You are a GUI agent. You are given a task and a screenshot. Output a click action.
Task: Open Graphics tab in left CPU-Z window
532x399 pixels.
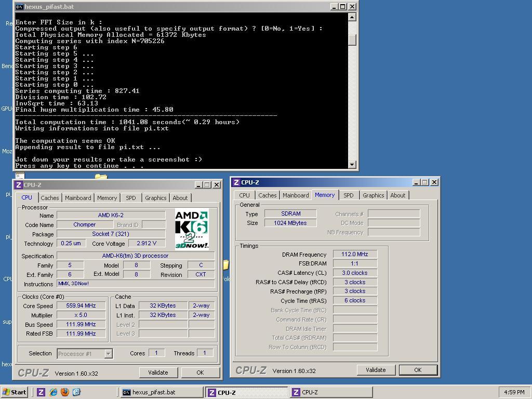pyautogui.click(x=156, y=198)
